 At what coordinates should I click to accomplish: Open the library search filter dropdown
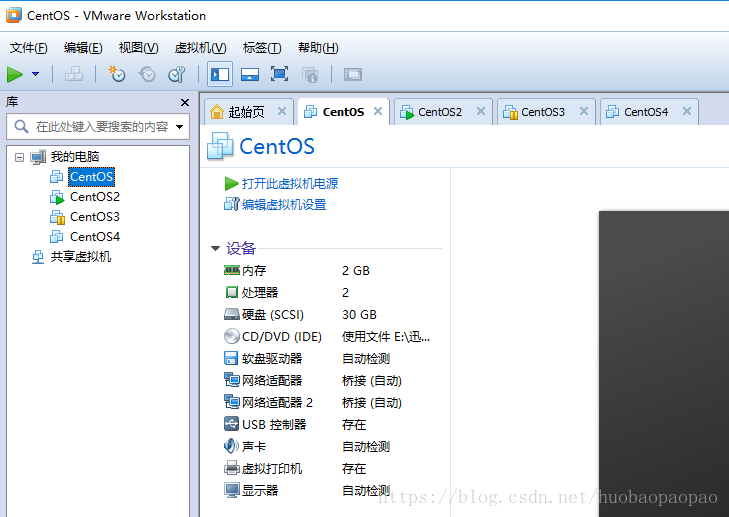[x=179, y=126]
